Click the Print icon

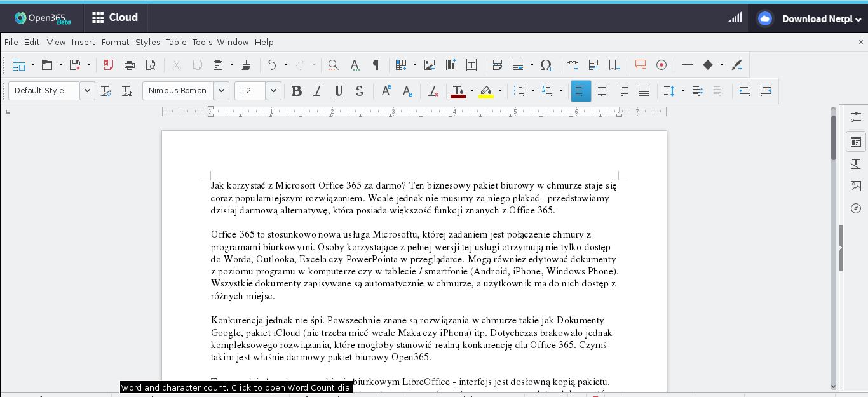point(130,65)
